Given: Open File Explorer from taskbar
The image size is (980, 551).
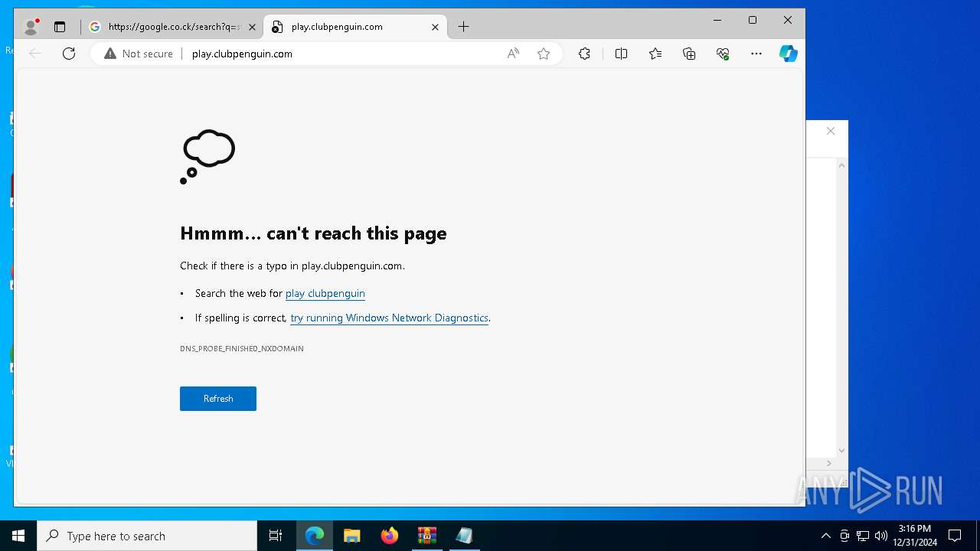Looking at the screenshot, I should [x=352, y=536].
